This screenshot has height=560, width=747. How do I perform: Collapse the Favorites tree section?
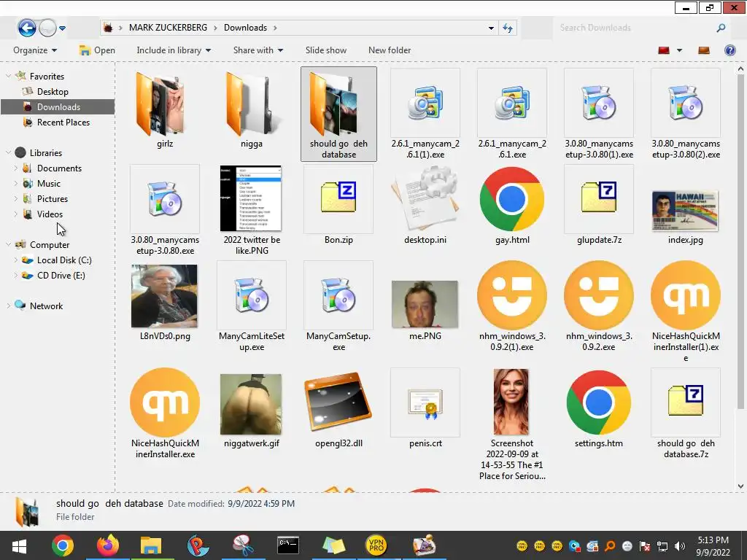coord(8,76)
